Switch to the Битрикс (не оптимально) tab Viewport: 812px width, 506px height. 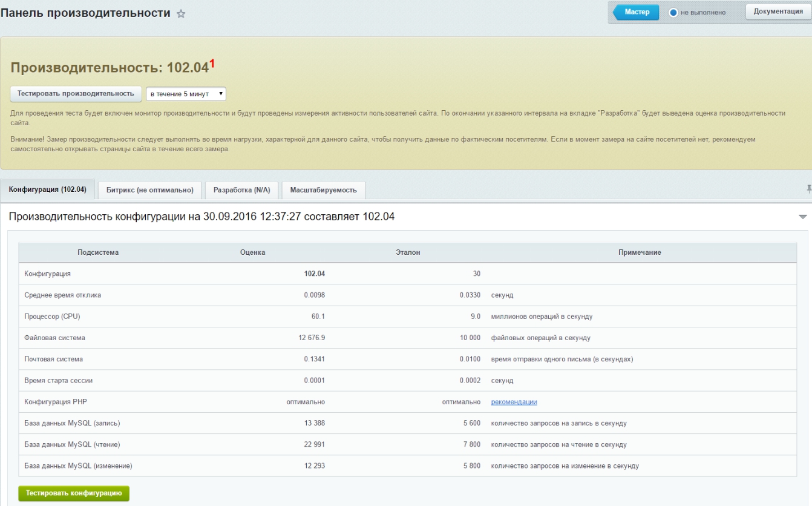pyautogui.click(x=149, y=190)
